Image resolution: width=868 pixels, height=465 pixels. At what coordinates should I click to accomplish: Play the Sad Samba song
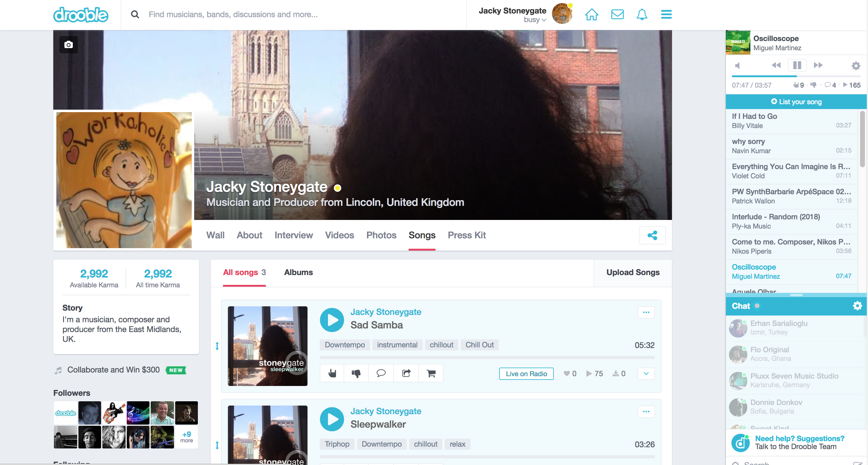pos(332,320)
